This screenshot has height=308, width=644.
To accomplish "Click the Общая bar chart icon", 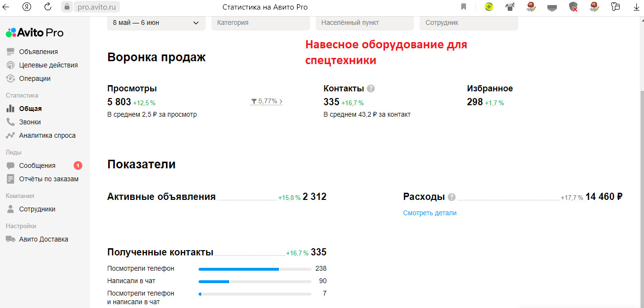I will click(10, 109).
